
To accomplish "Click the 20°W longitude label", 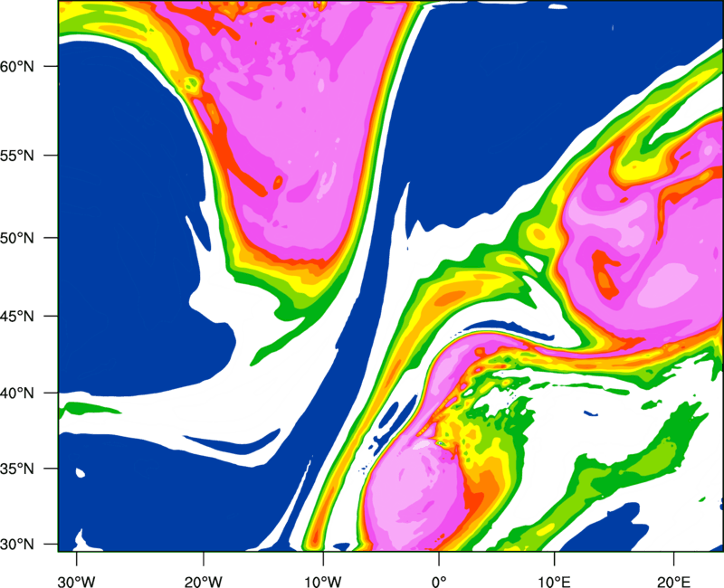I will 203,582.
